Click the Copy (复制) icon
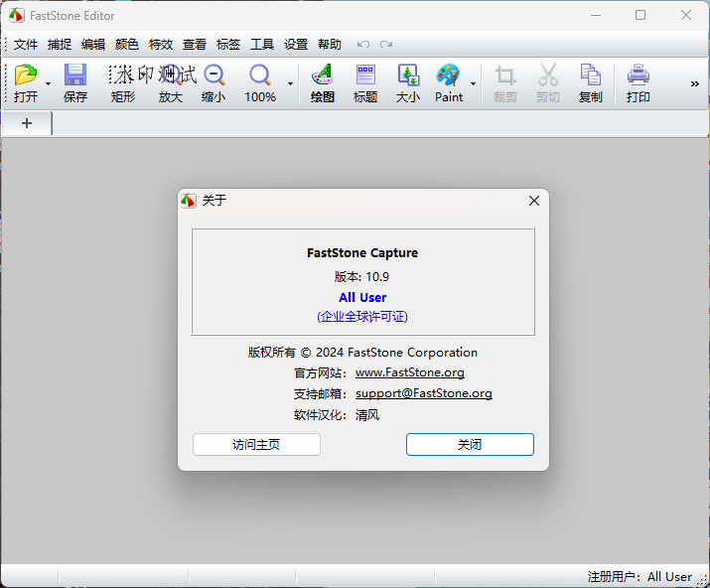The width and height of the screenshot is (710, 588). point(591,74)
